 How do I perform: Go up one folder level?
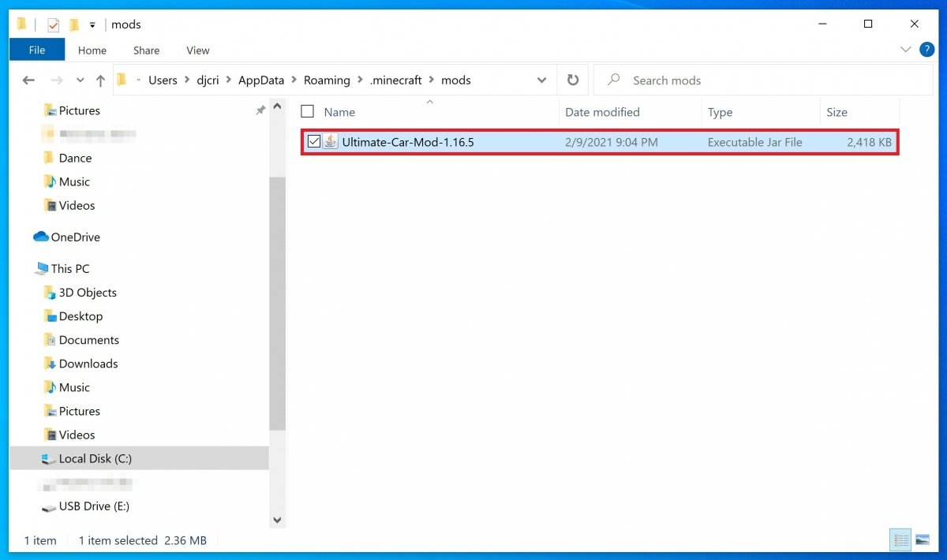pos(100,80)
